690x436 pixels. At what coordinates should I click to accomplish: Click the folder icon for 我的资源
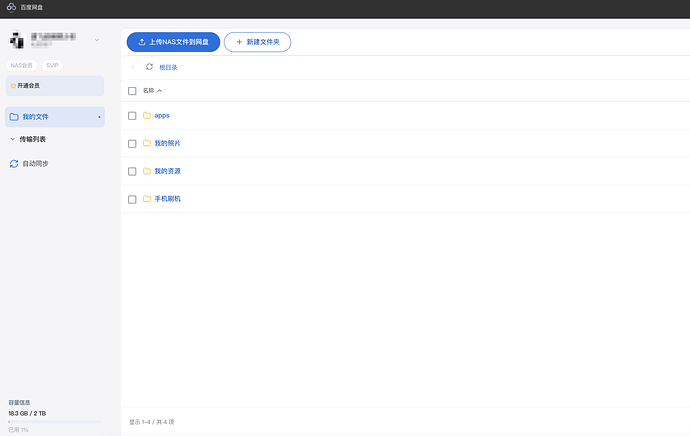[x=147, y=171]
